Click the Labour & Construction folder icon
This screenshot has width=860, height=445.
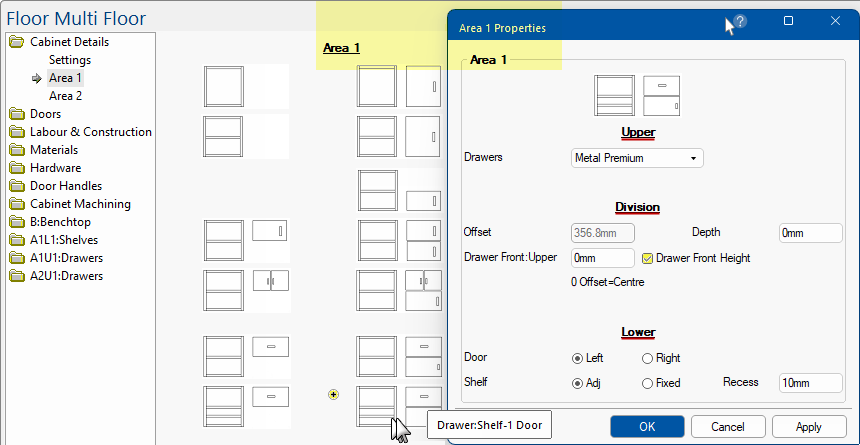point(18,132)
